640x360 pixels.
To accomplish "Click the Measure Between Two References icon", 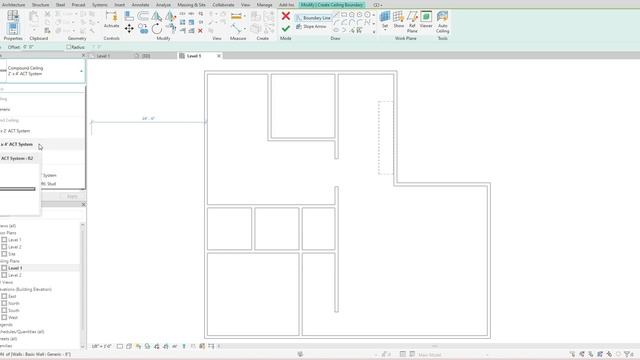I will tap(236, 29).
